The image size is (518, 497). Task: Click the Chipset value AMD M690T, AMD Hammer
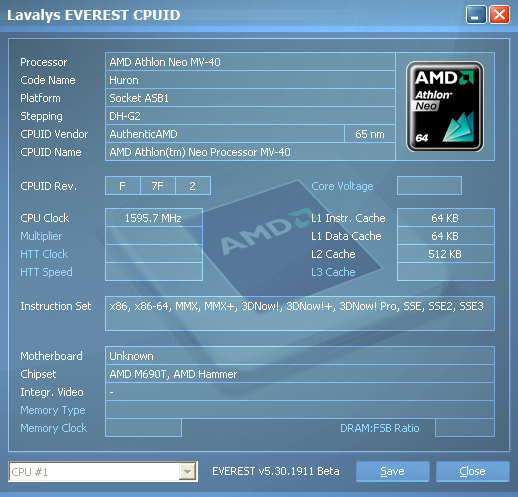[300, 374]
